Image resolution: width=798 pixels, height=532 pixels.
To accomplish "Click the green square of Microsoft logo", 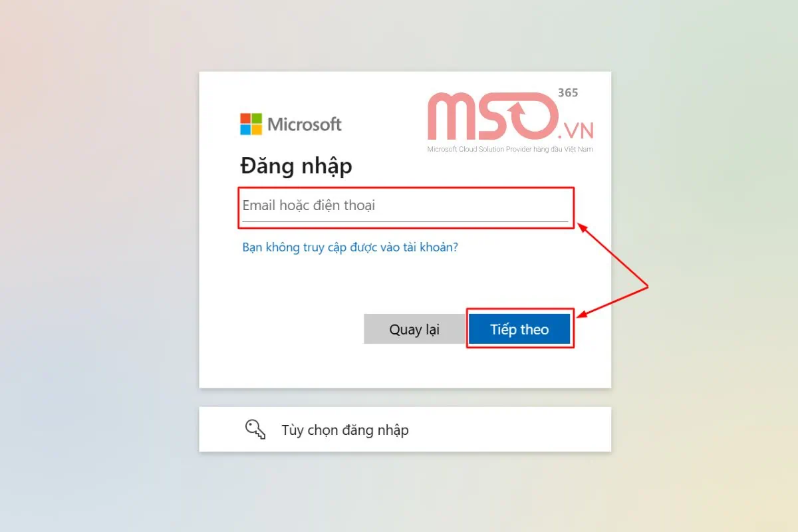I will tap(257, 118).
